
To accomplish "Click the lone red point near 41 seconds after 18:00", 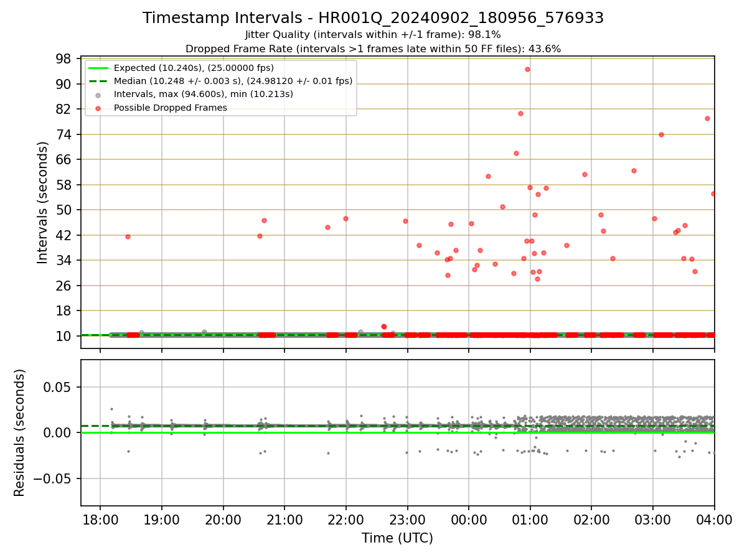I will coord(128,236).
